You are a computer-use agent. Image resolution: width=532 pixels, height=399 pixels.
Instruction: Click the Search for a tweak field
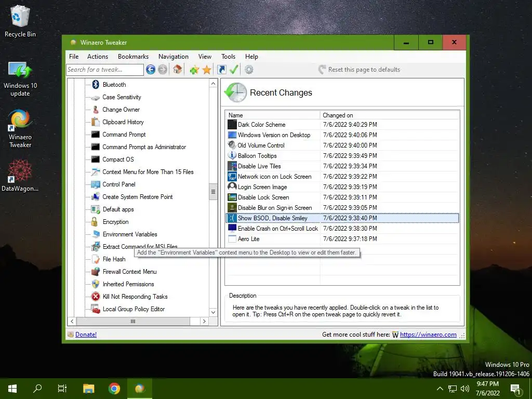(105, 70)
